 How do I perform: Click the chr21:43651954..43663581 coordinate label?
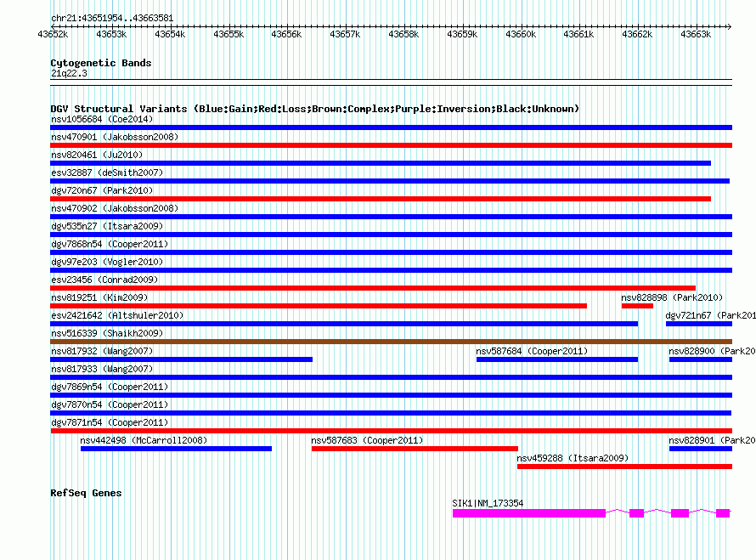[112, 18]
